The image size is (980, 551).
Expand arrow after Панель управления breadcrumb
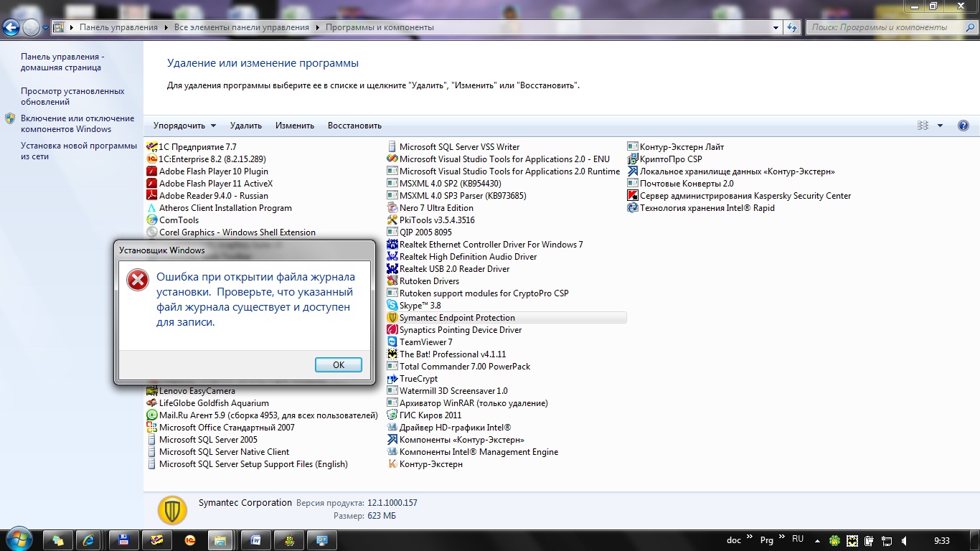pyautogui.click(x=166, y=27)
